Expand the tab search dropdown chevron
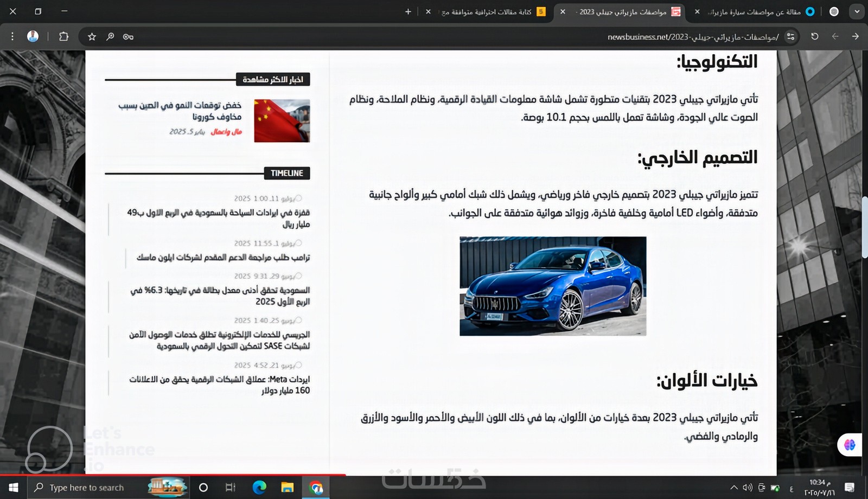Image resolution: width=868 pixels, height=499 pixels. [x=857, y=11]
